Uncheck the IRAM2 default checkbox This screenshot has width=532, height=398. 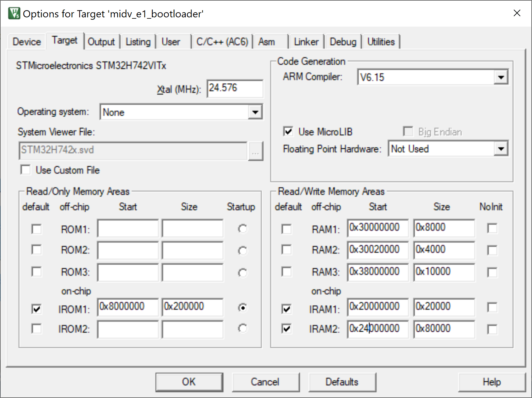pos(286,329)
